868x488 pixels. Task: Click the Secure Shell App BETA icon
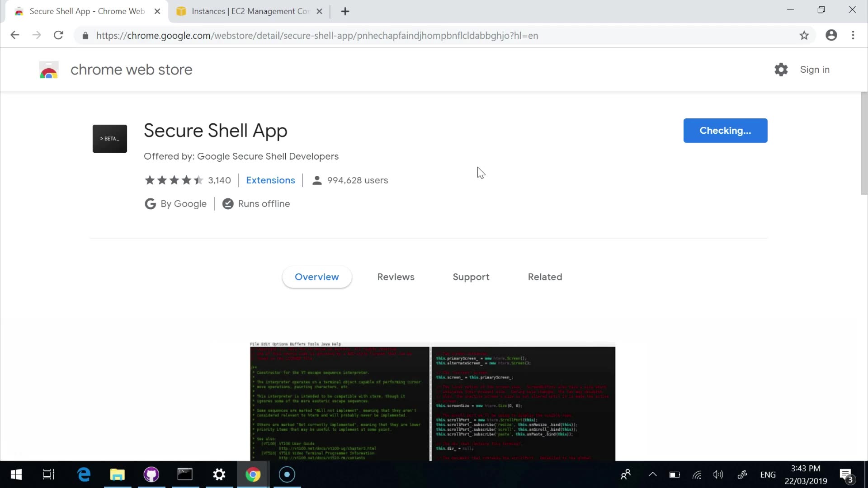[x=110, y=139]
